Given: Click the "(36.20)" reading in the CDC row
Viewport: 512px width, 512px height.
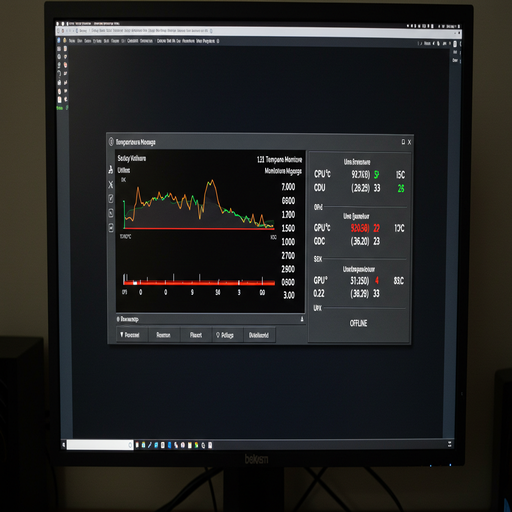Looking at the screenshot, I should [x=360, y=241].
